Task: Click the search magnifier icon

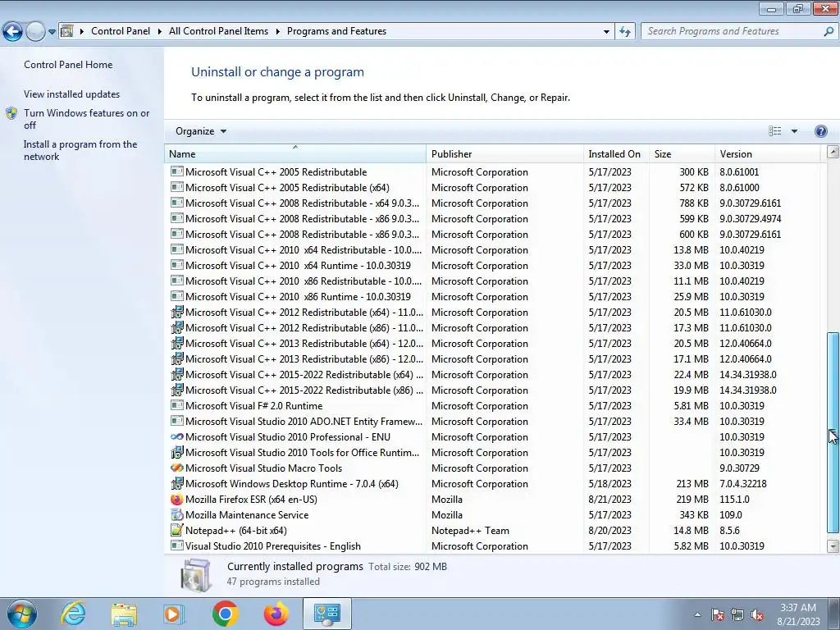Action: pyautogui.click(x=829, y=32)
